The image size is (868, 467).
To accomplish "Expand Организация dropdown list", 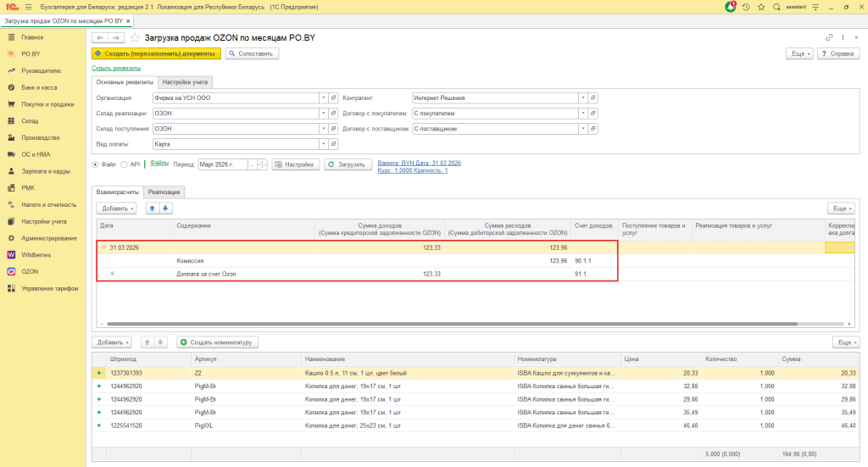I will click(x=323, y=98).
